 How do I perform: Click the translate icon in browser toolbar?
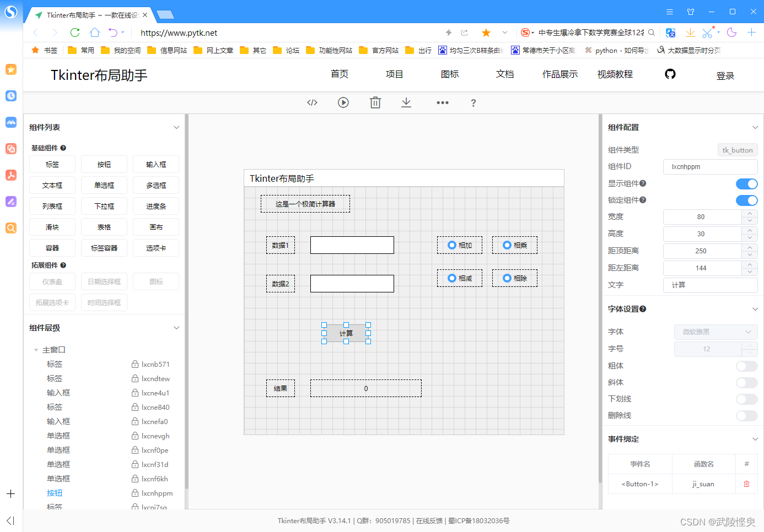point(671,32)
